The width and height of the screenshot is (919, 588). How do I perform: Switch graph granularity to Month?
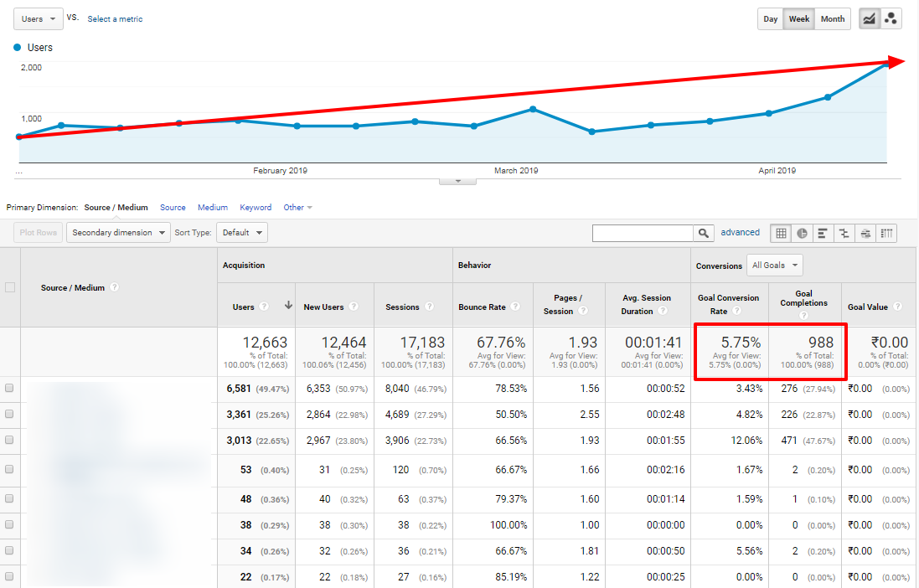832,18
